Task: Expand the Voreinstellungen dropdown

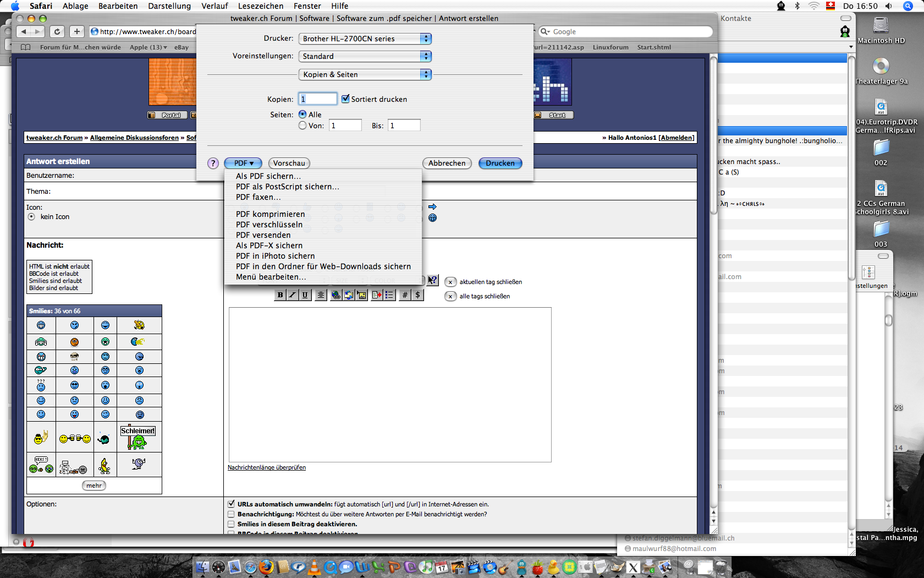Action: point(365,56)
